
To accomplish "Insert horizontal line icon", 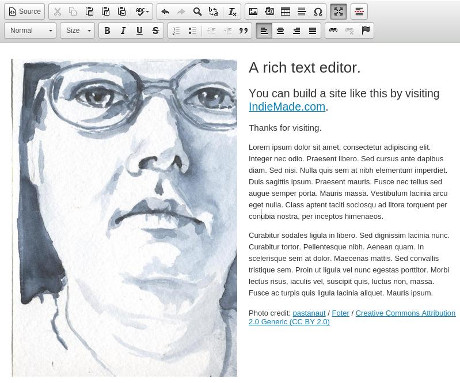I will point(302,12).
